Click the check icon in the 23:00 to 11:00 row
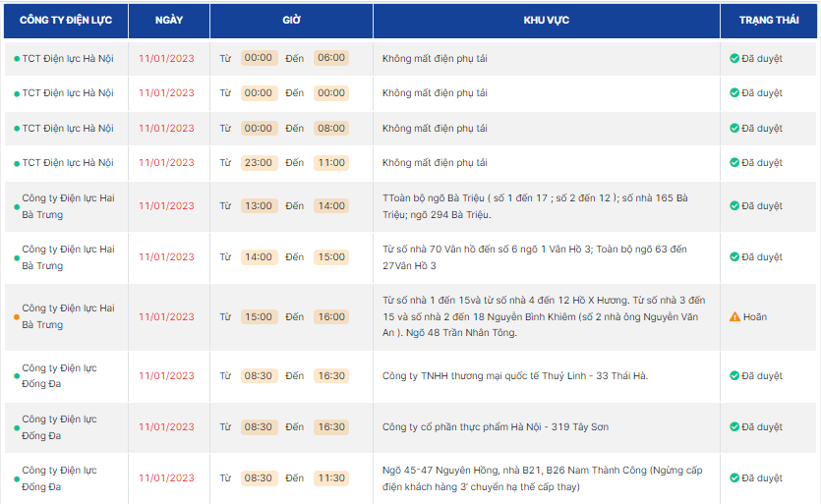The width and height of the screenshot is (821, 504). (734, 163)
